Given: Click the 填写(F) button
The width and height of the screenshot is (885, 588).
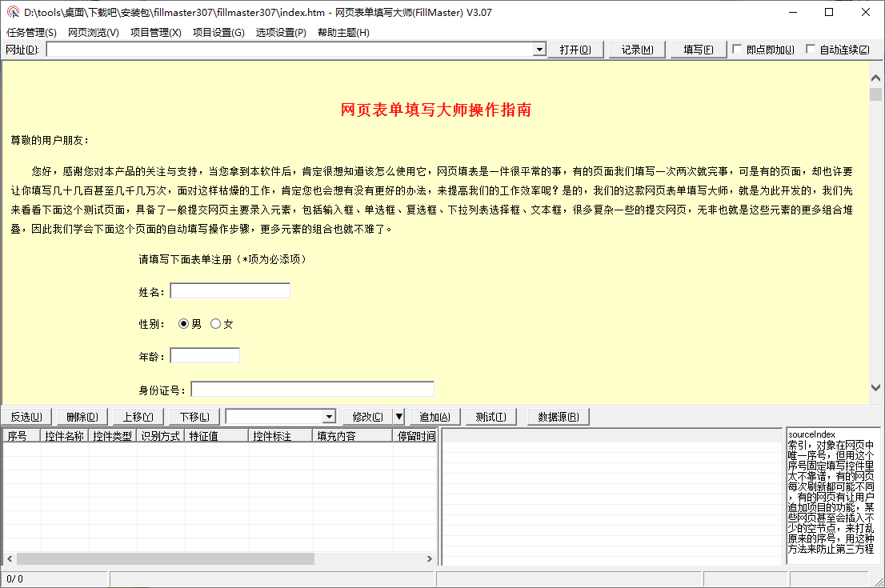Looking at the screenshot, I should click(699, 50).
